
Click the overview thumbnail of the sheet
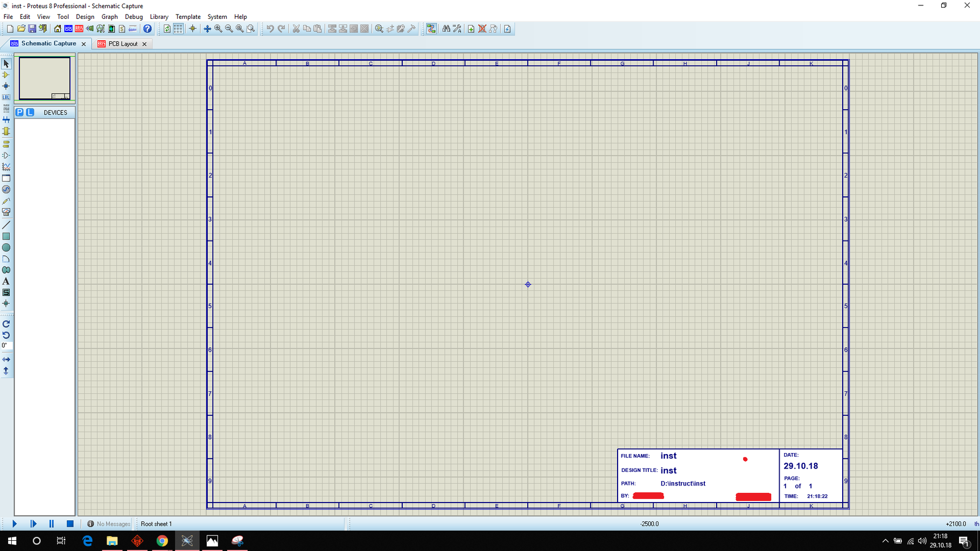45,79
